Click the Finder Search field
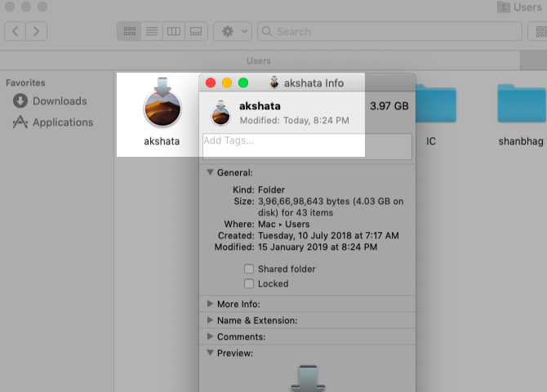 click(389, 31)
